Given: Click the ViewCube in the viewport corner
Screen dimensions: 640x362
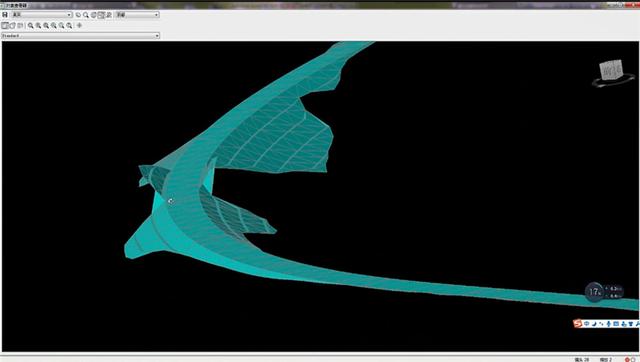Looking at the screenshot, I should coord(611,70).
